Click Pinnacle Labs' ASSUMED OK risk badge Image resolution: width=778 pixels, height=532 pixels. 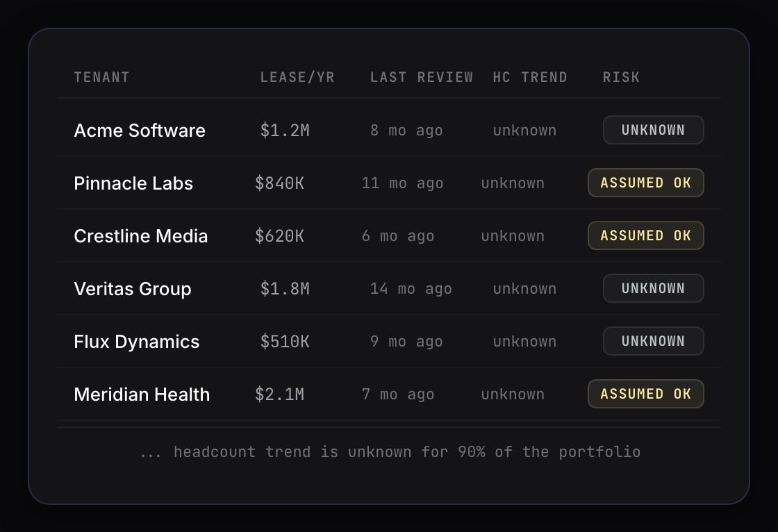click(645, 183)
